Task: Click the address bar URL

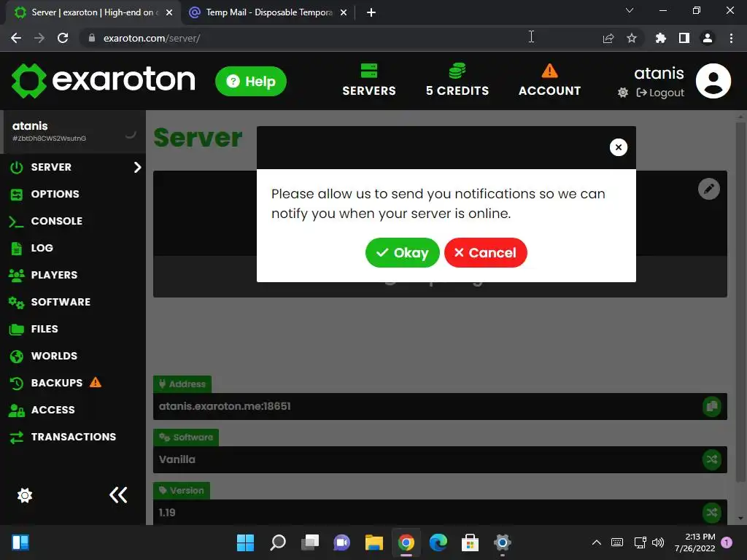Action: pyautogui.click(x=152, y=38)
